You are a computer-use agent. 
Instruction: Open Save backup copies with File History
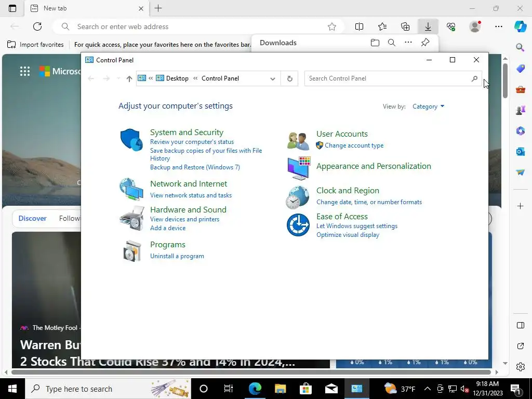click(x=206, y=154)
